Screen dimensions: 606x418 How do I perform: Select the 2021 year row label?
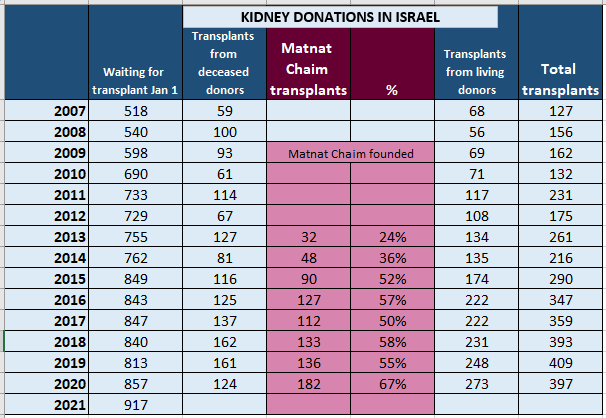pyautogui.click(x=66, y=406)
